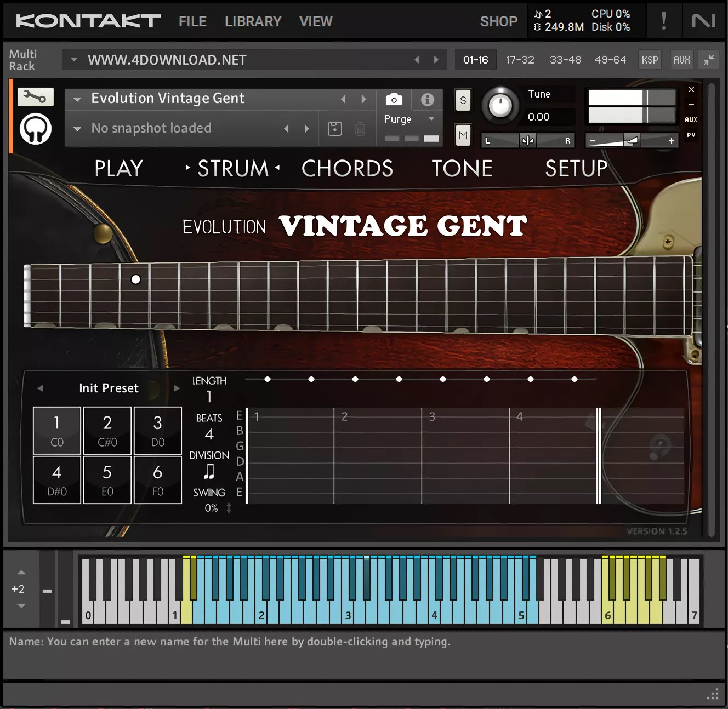Select strum pattern 5 E0
Screen dimensions: 728x709
107,480
